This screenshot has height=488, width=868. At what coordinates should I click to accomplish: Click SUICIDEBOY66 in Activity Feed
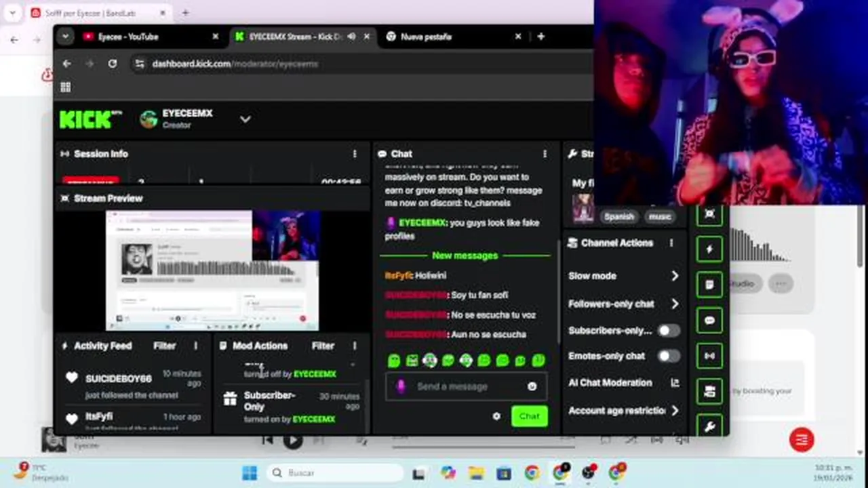coord(118,378)
